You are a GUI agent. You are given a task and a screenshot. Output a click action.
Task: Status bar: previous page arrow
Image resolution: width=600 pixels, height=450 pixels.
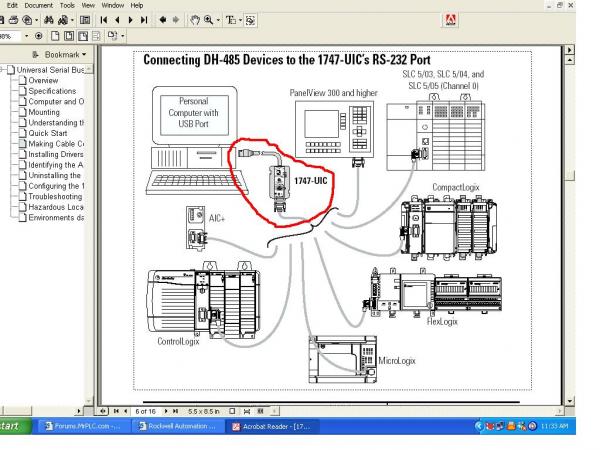[x=126, y=411]
